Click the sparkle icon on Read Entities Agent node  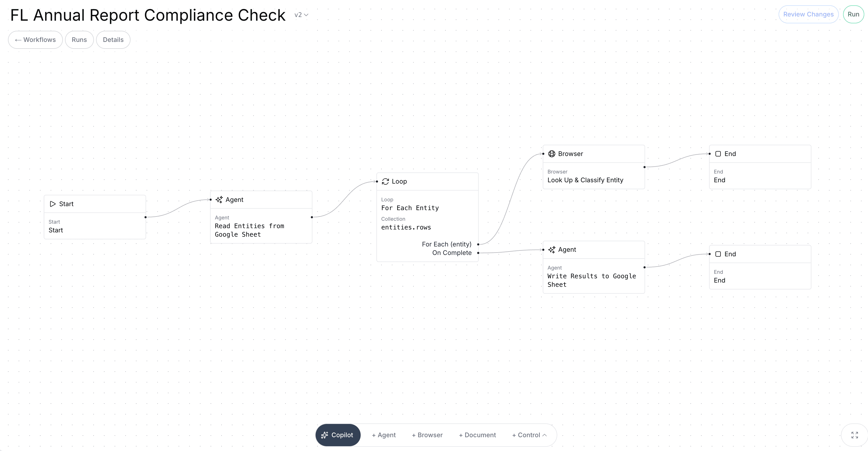219,200
